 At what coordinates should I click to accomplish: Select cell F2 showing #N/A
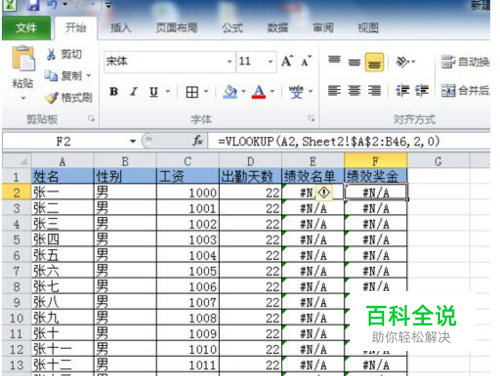[376, 192]
